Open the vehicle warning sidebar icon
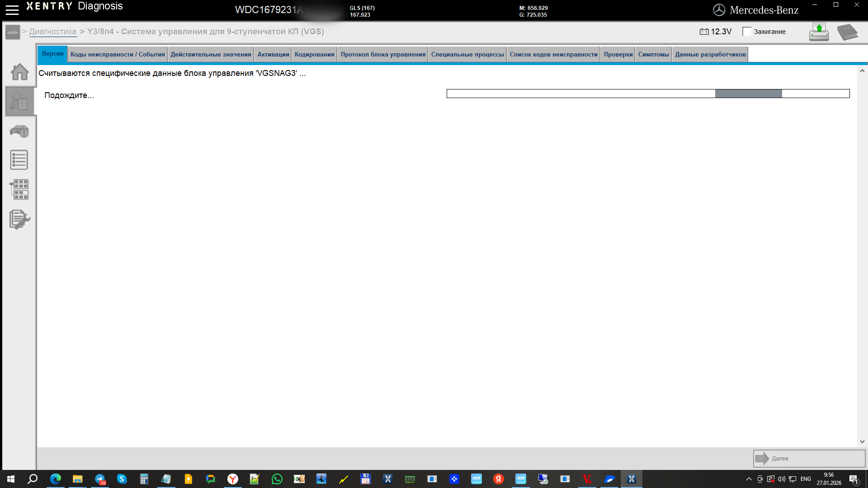 tap(19, 131)
